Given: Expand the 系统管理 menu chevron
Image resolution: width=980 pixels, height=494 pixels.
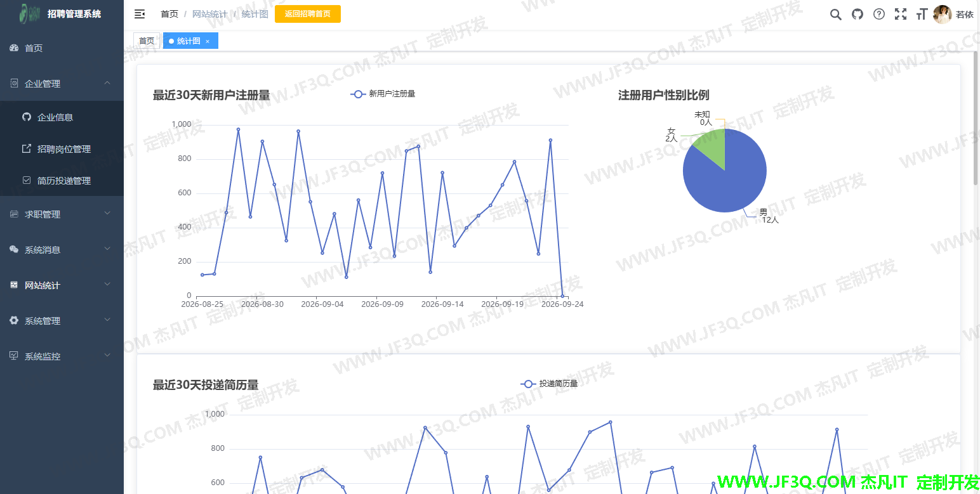Looking at the screenshot, I should pos(107,320).
